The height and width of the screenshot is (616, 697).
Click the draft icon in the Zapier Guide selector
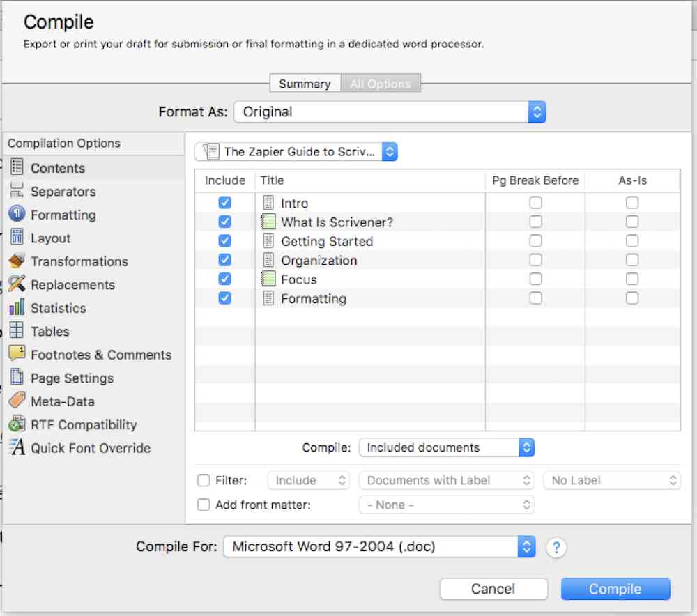[x=211, y=151]
